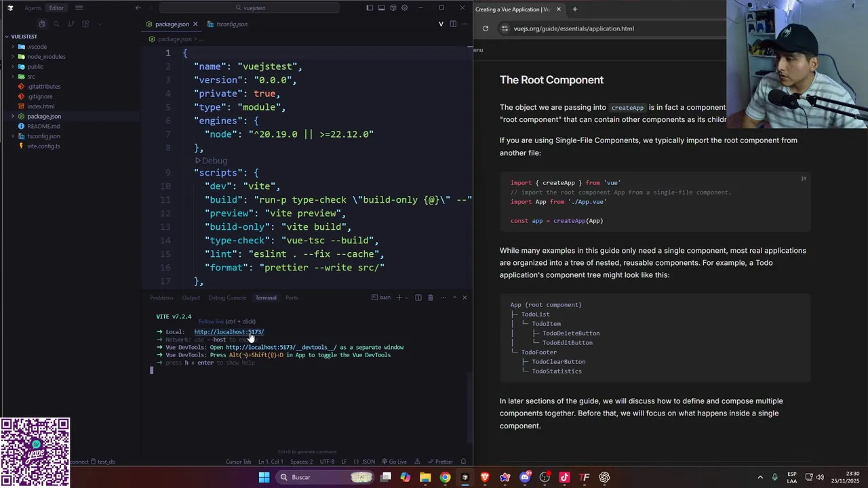Open TikTok from the taskbar
The height and width of the screenshot is (488, 868).
(x=564, y=477)
